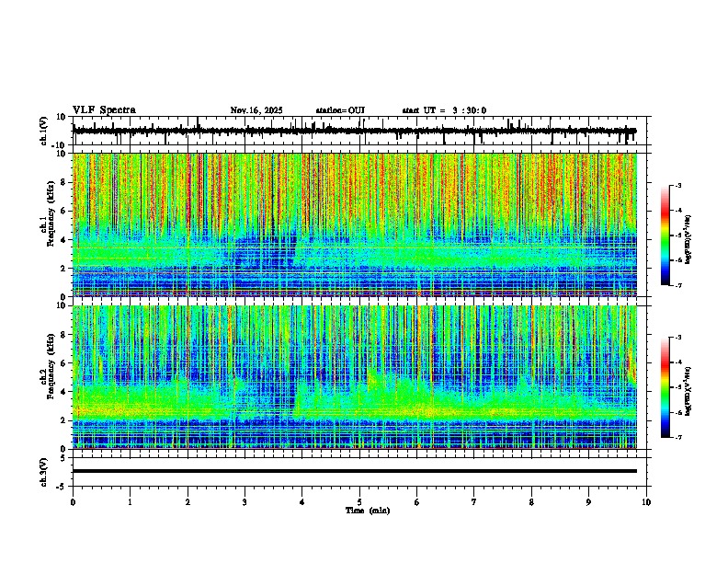The width and height of the screenshot is (728, 563).
Task: Click ch.2 frequency tick label '6'
Action: (64, 362)
